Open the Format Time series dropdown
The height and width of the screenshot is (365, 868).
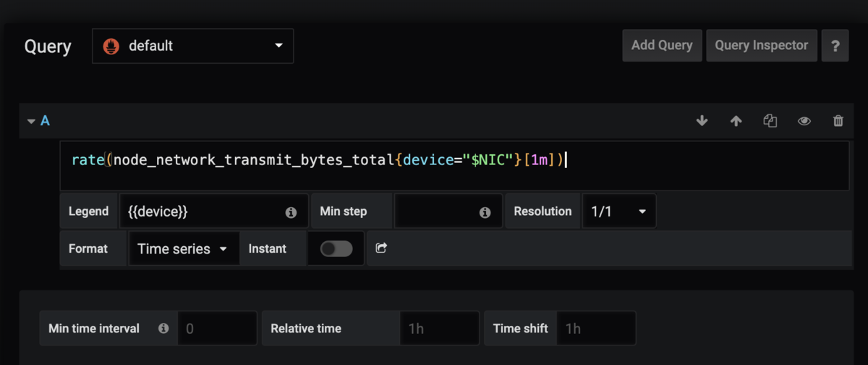(x=184, y=248)
